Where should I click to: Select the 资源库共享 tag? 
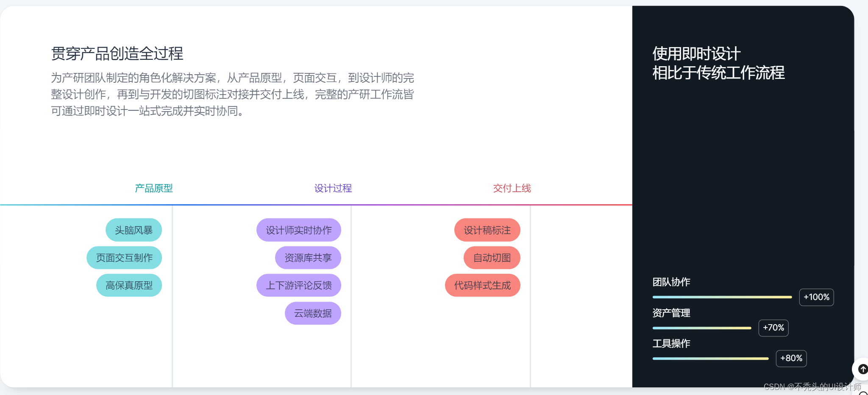(308, 258)
